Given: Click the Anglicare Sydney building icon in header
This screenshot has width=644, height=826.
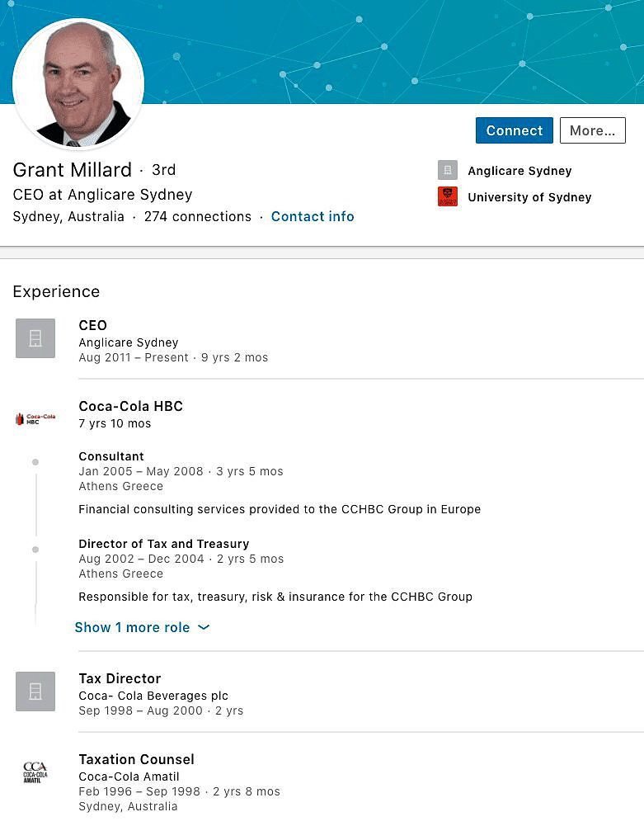Looking at the screenshot, I should (x=447, y=171).
